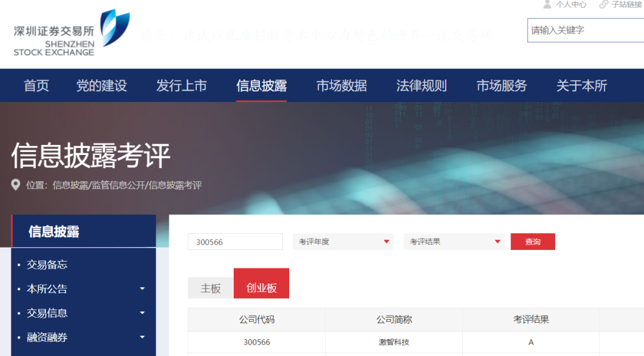Click the stock code field showing 300566
The height and width of the screenshot is (356, 644).
click(x=235, y=242)
